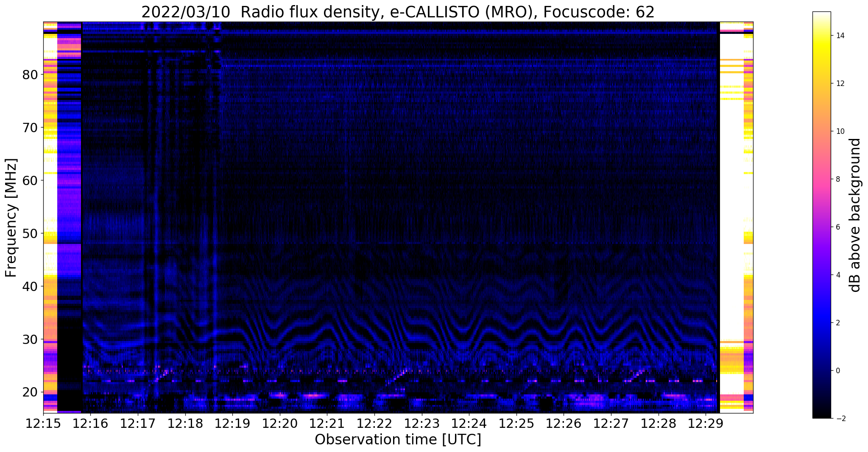Screen dimensions: 868x452
Task: Click the 12:16 time tick label
Action: [x=91, y=423]
